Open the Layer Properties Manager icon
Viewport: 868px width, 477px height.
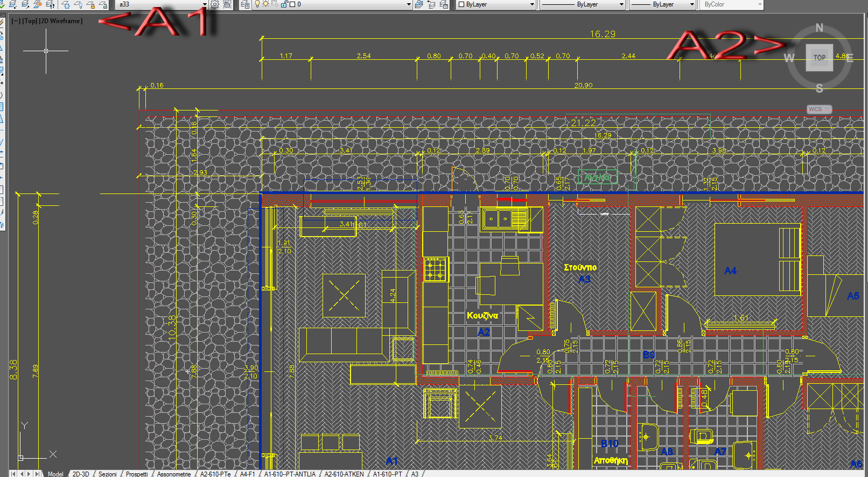coord(245,4)
